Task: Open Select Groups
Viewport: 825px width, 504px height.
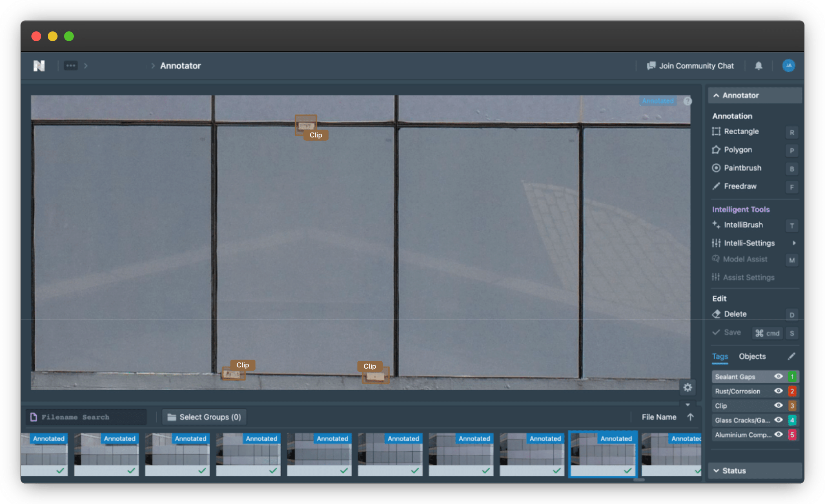Action: click(204, 417)
